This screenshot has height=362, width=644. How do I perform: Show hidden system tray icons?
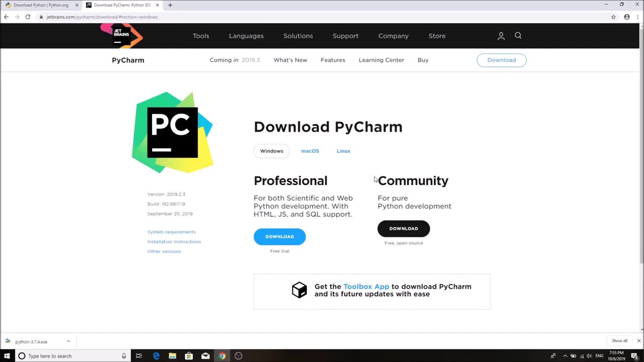tap(565, 356)
